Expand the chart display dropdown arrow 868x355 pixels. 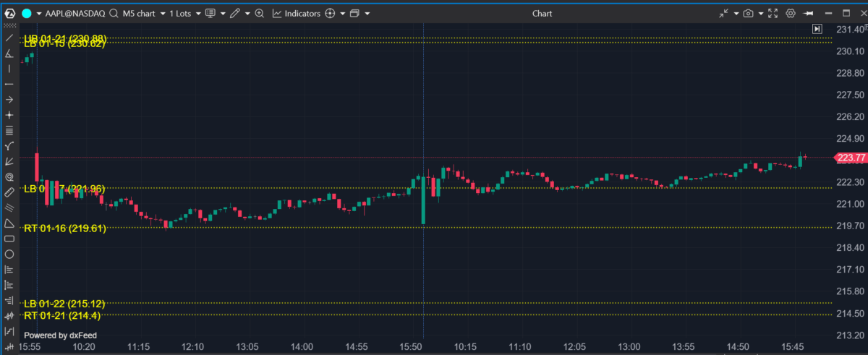[222, 14]
